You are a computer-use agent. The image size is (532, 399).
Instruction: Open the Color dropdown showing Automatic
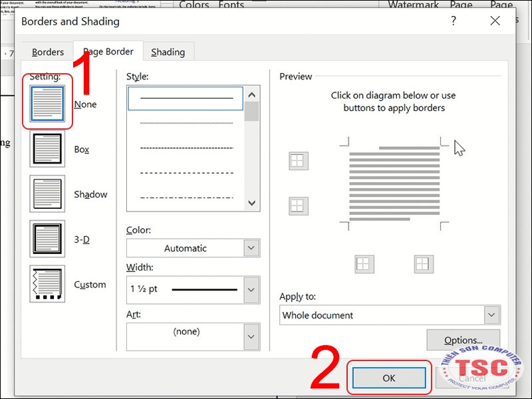coord(193,248)
